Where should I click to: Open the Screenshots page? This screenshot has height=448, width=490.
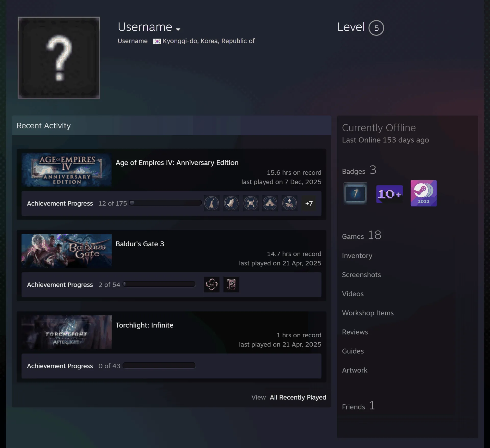coord(361,275)
